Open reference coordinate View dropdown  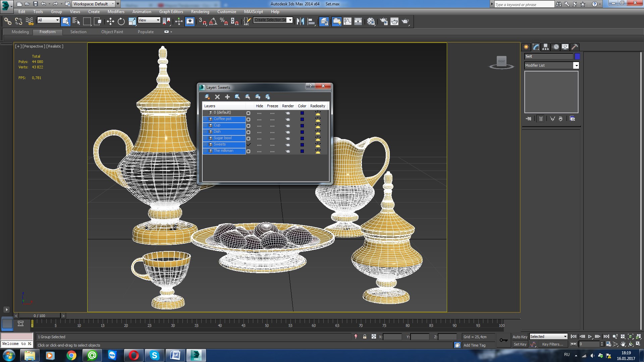click(149, 20)
